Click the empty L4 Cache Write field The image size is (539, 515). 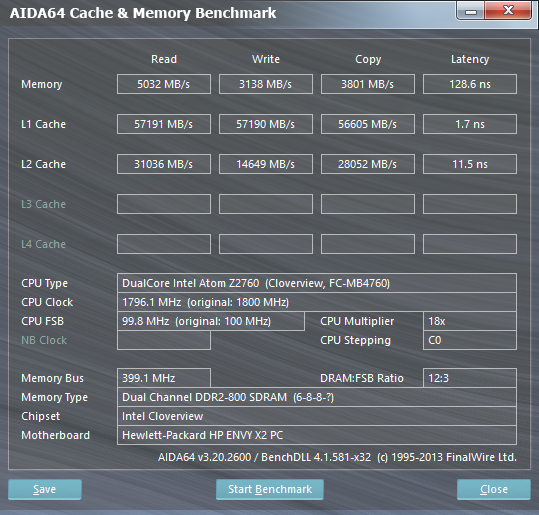point(266,244)
